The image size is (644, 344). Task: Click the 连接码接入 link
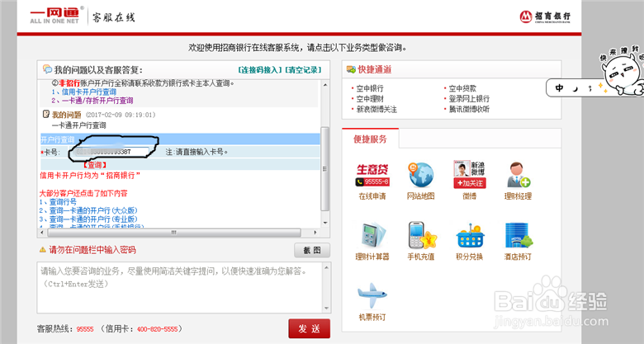coord(260,70)
